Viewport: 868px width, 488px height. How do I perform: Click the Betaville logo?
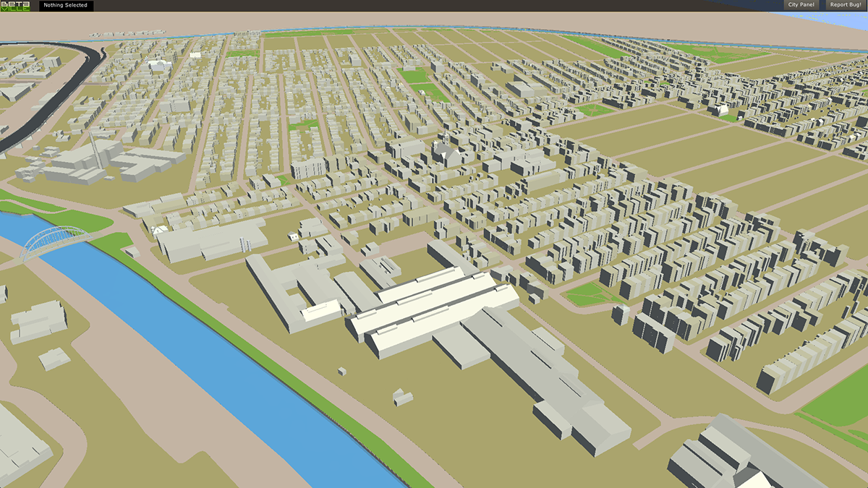coord(14,5)
